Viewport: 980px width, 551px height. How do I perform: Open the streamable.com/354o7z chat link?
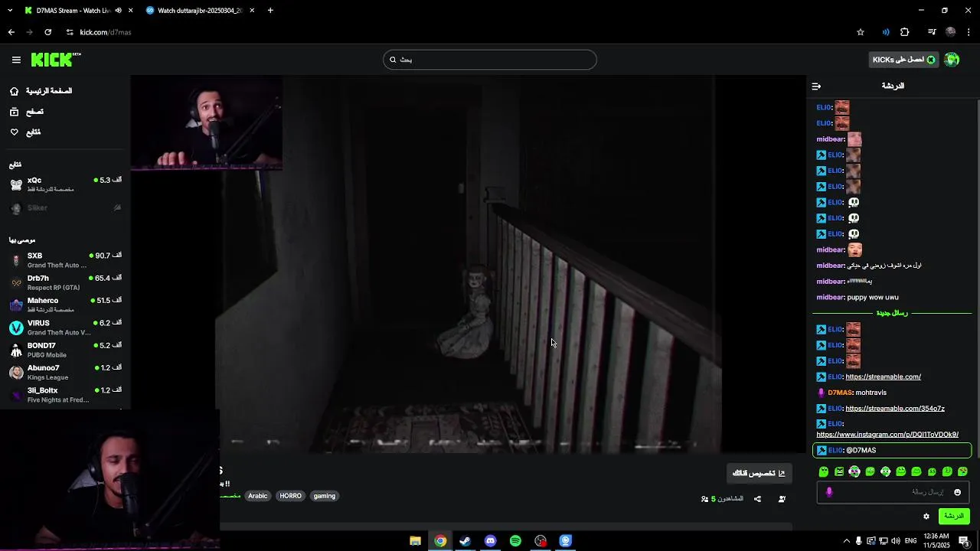click(895, 409)
